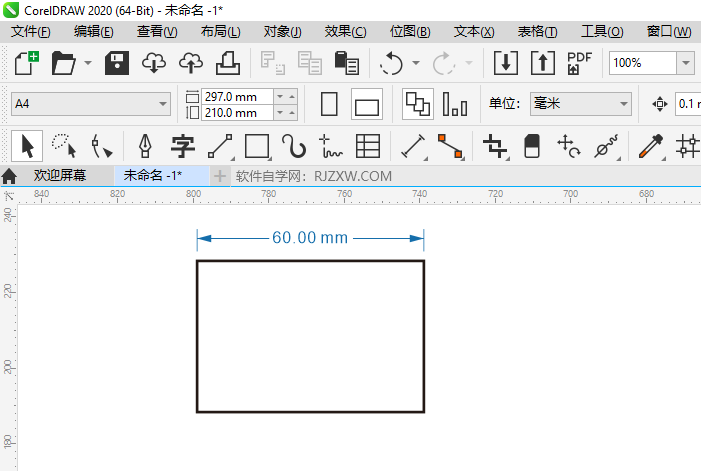Open the 效果(C) menu
Viewport: 701px width, 471px height.
coord(345,32)
